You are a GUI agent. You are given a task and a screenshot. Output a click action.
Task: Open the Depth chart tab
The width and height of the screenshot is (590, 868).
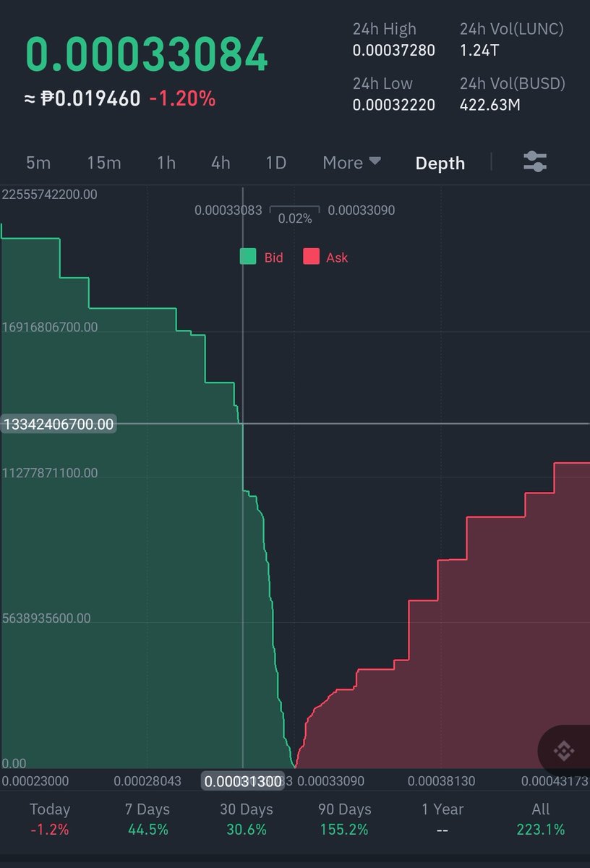click(x=440, y=163)
